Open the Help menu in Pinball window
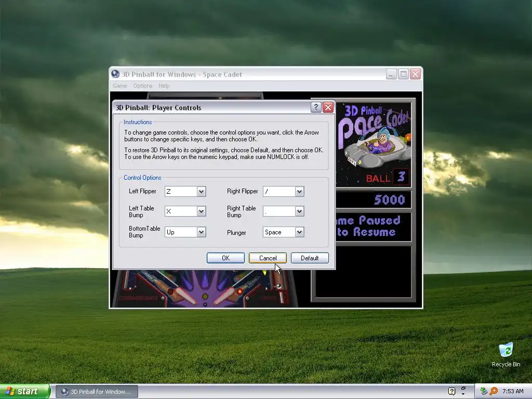The width and height of the screenshot is (532, 399). (164, 86)
